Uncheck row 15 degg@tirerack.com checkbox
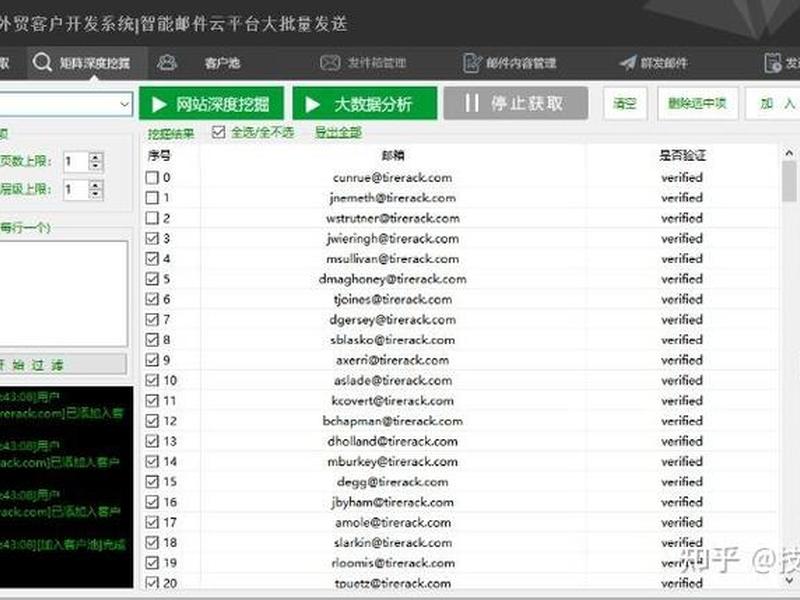Screen dimensions: 800x600 pyautogui.click(x=152, y=482)
